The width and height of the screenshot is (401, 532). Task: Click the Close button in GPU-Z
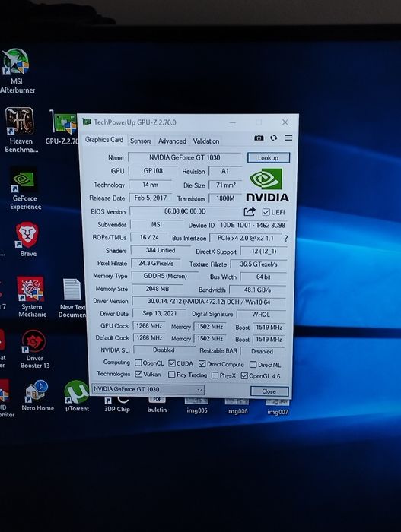pos(269,391)
